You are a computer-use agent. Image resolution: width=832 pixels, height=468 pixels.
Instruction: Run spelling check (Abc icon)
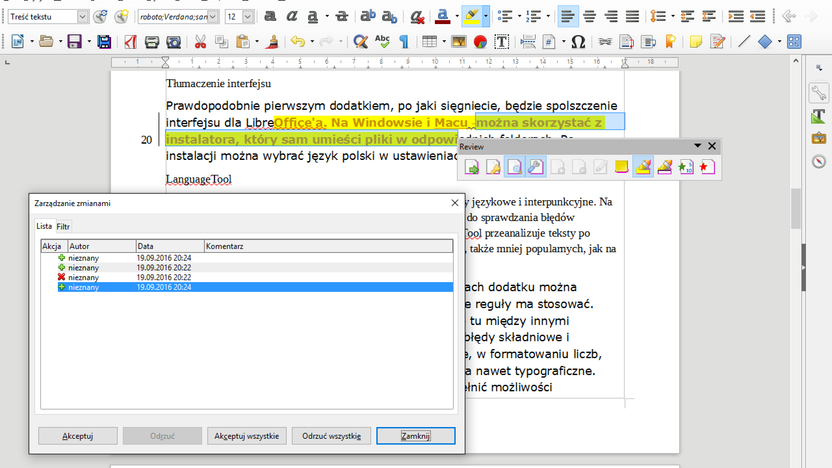(x=382, y=41)
